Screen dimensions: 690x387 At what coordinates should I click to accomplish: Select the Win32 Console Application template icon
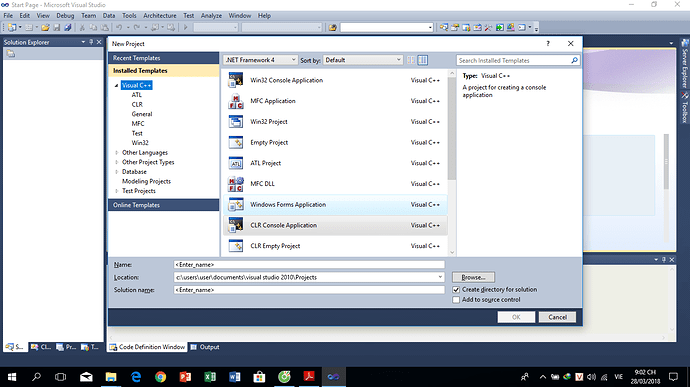[235, 80]
